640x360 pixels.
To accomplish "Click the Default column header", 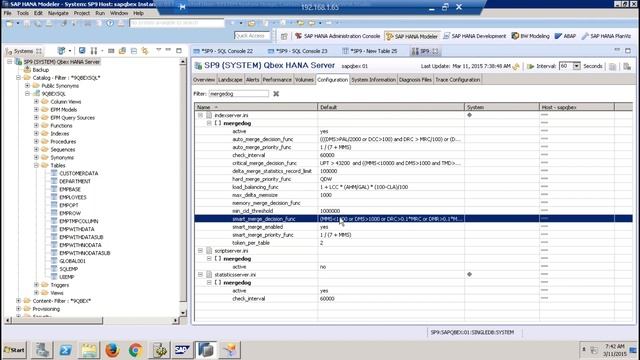I will pos(391,107).
